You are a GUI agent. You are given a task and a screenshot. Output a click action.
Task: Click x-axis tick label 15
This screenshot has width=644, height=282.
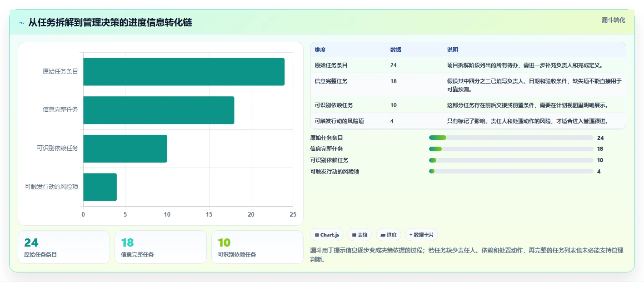pos(209,214)
